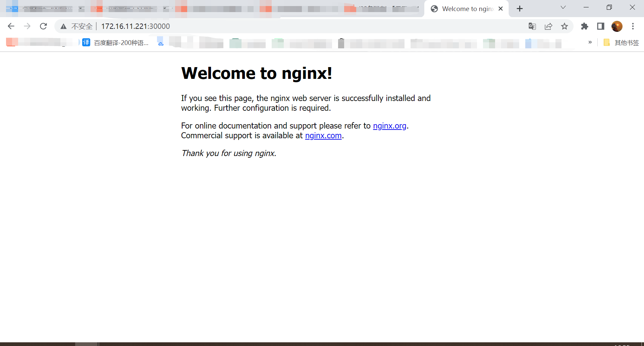This screenshot has height=346, width=644.
Task: Bookmark this page with the star
Action: click(565, 26)
